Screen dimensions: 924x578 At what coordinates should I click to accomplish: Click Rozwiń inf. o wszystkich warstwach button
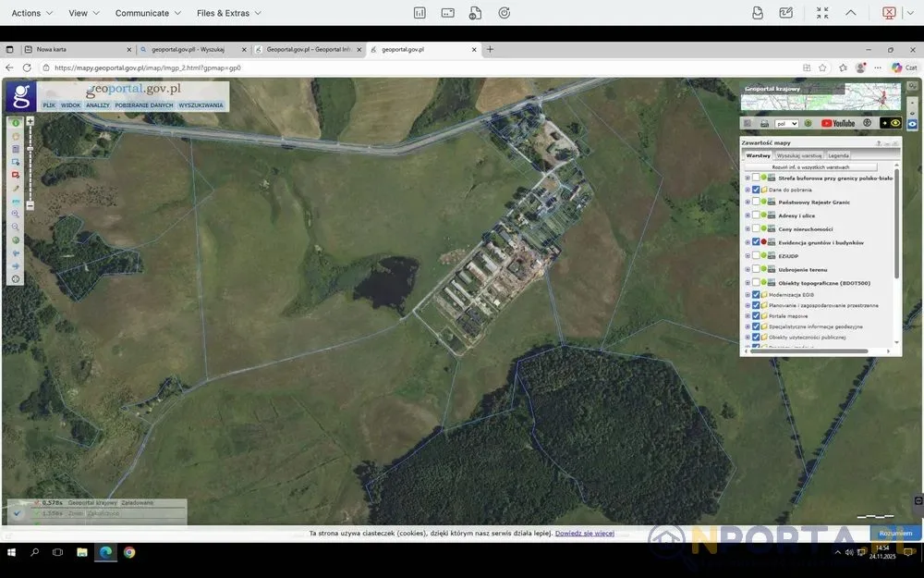tap(810, 166)
